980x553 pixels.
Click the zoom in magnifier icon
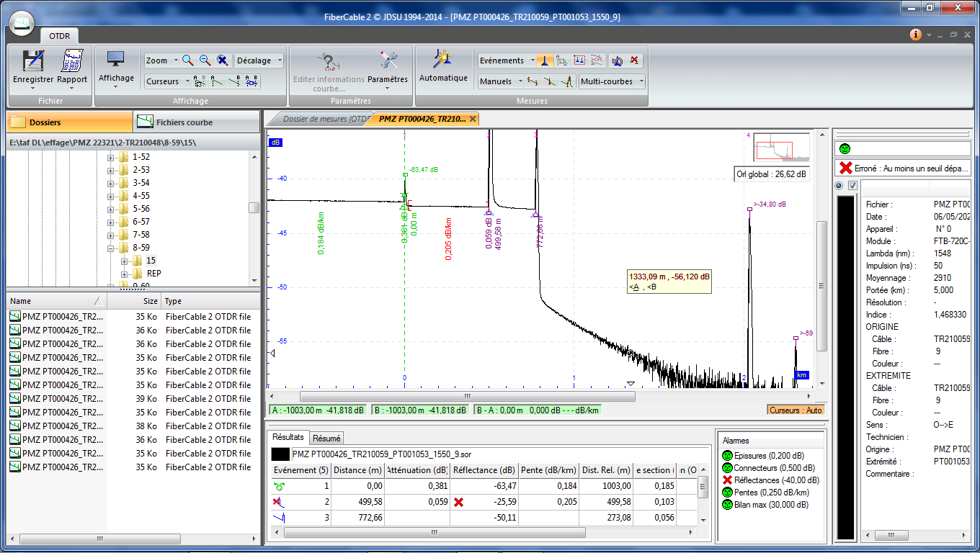pyautogui.click(x=187, y=60)
